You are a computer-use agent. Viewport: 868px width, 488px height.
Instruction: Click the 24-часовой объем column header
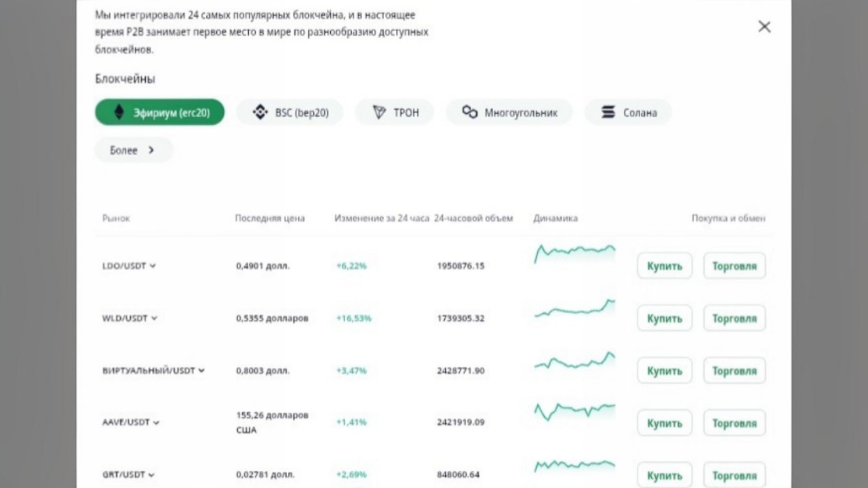474,218
